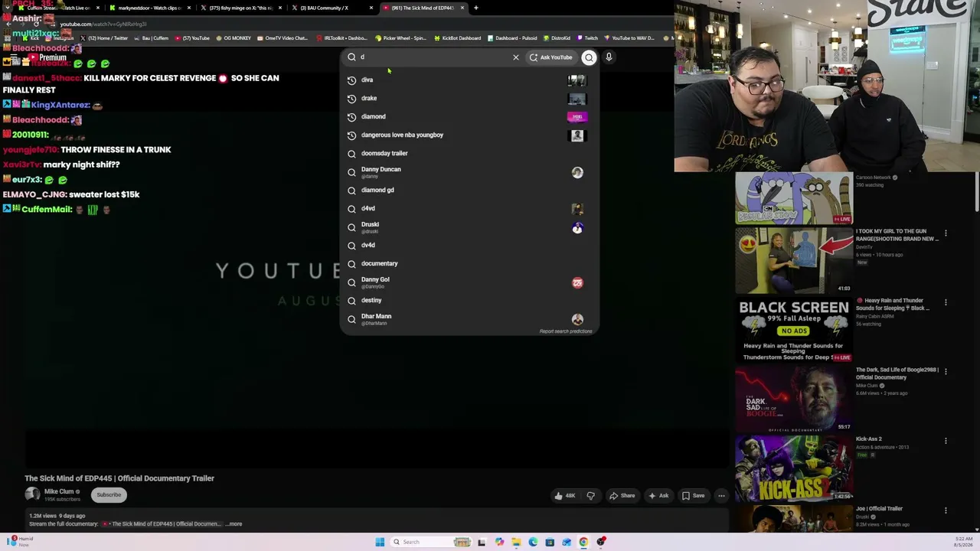This screenshot has width=980, height=551.
Task: Select the 'destiny' search suggestion
Action: (x=469, y=300)
